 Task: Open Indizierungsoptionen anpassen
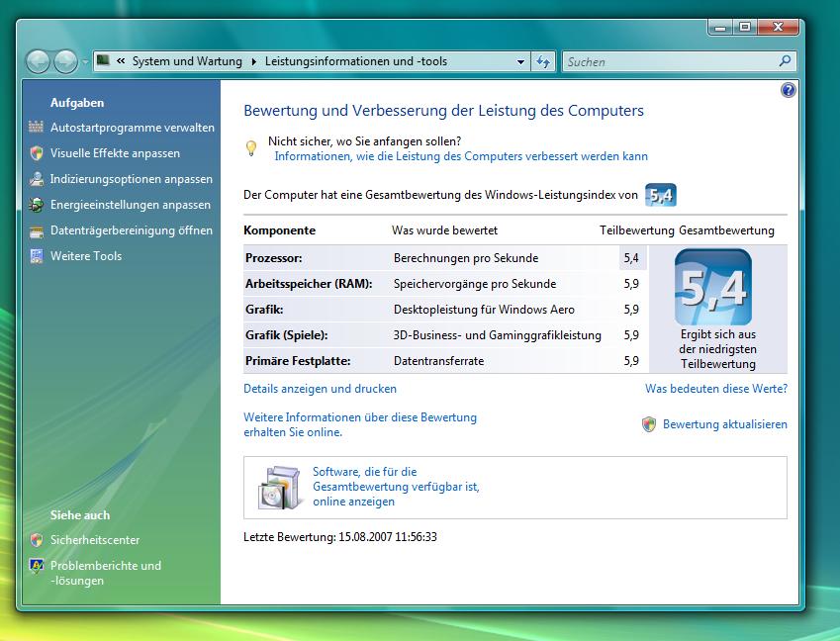coord(132,179)
